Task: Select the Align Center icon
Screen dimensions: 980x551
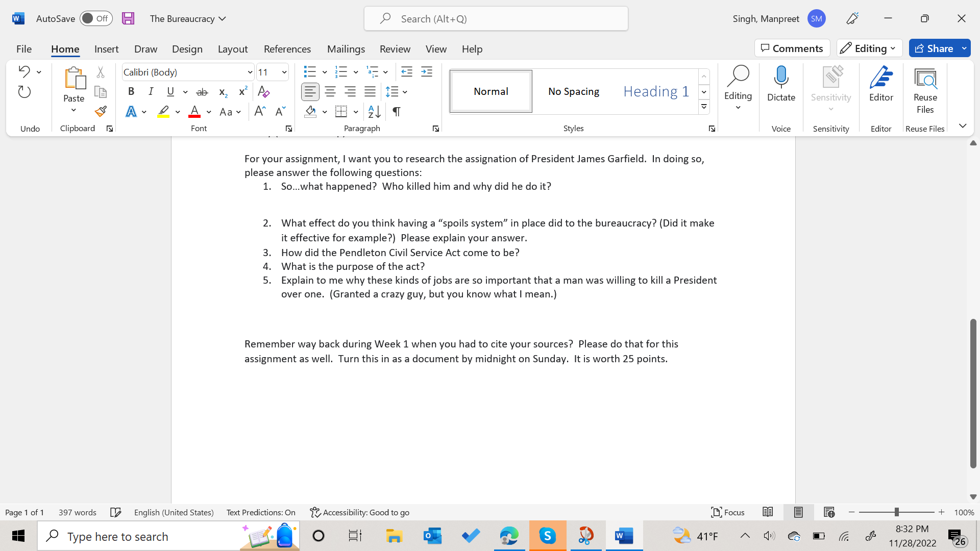Action: click(x=330, y=92)
